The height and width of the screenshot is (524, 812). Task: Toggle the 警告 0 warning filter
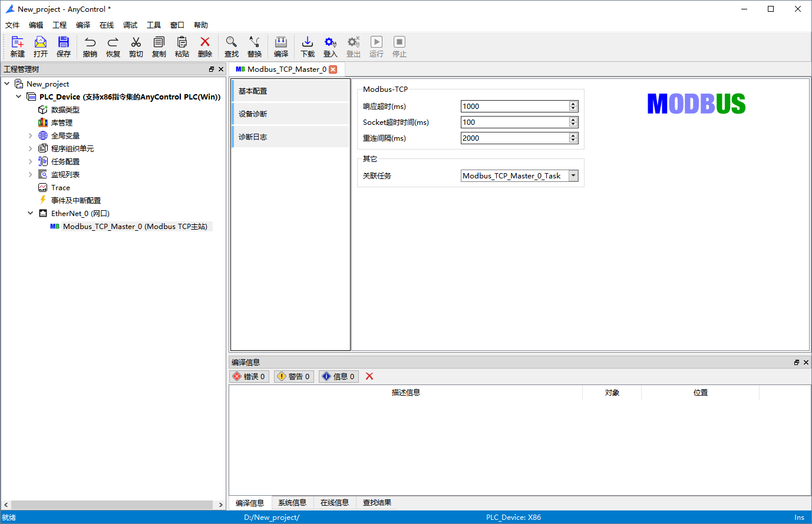pyautogui.click(x=294, y=376)
